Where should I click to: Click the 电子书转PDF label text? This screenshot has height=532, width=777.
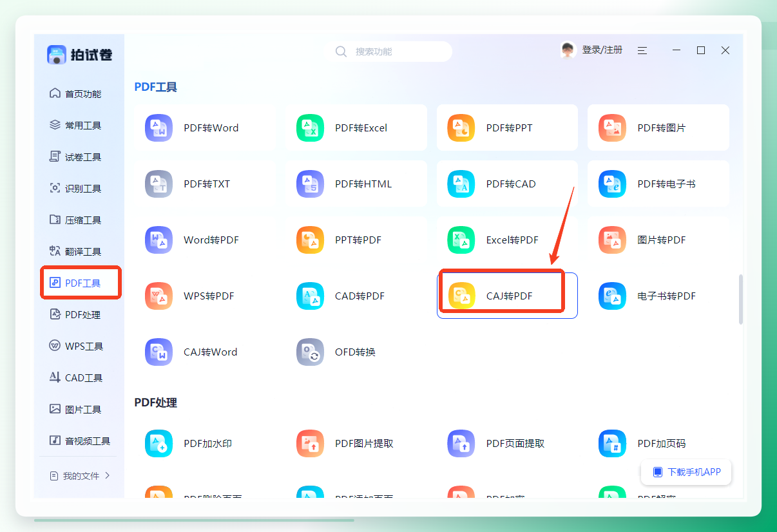667,296
